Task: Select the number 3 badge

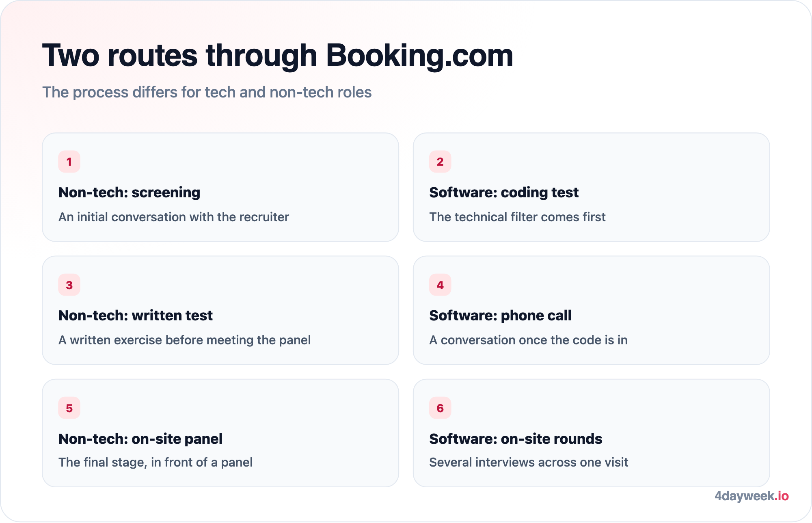Action: (x=69, y=285)
